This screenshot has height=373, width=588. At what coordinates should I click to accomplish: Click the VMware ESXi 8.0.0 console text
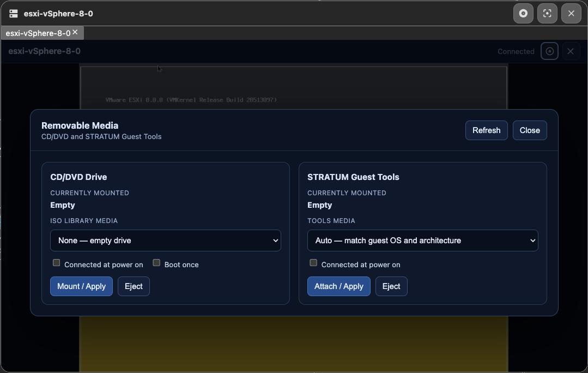(191, 100)
